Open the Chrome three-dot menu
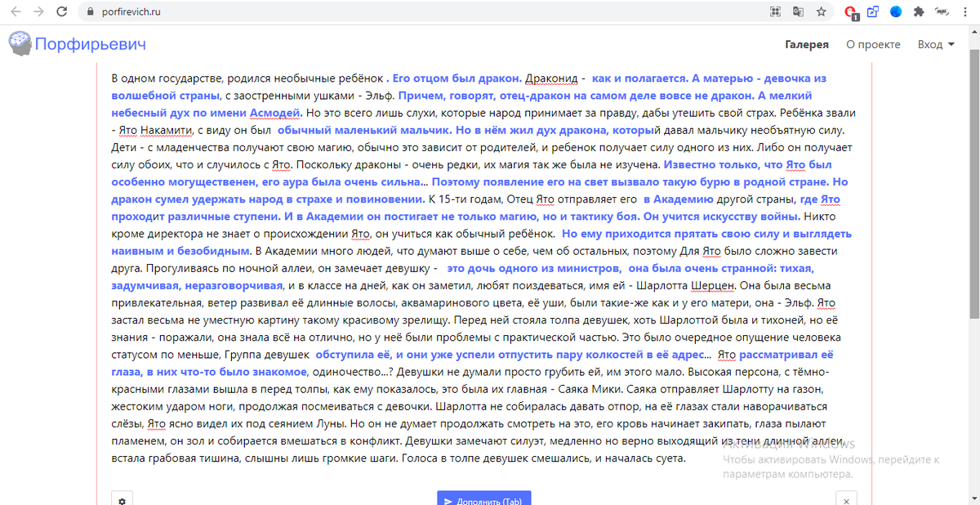The width and height of the screenshot is (980, 505). pyautogui.click(x=964, y=11)
